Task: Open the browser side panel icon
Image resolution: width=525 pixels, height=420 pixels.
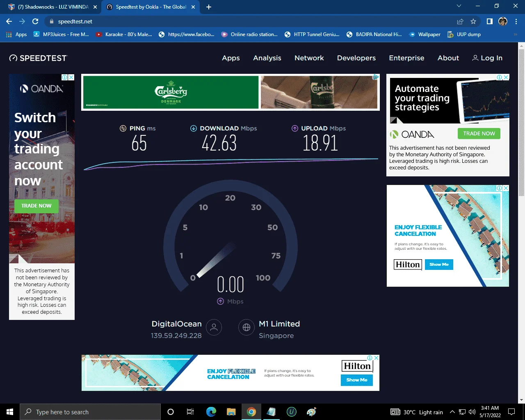Action: (x=489, y=21)
